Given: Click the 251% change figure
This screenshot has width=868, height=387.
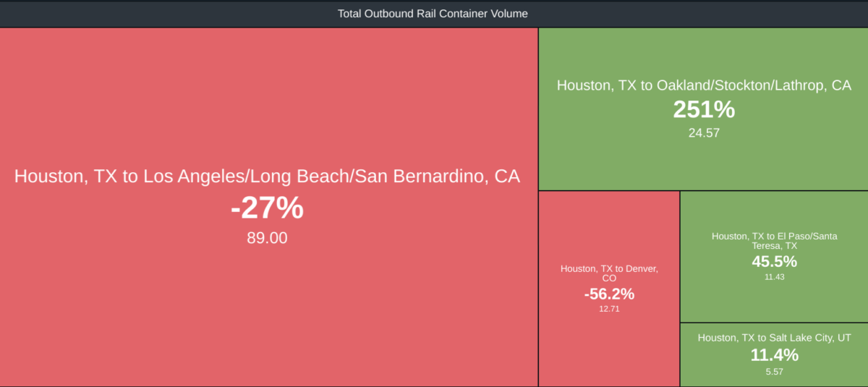Looking at the screenshot, I should pos(704,110).
